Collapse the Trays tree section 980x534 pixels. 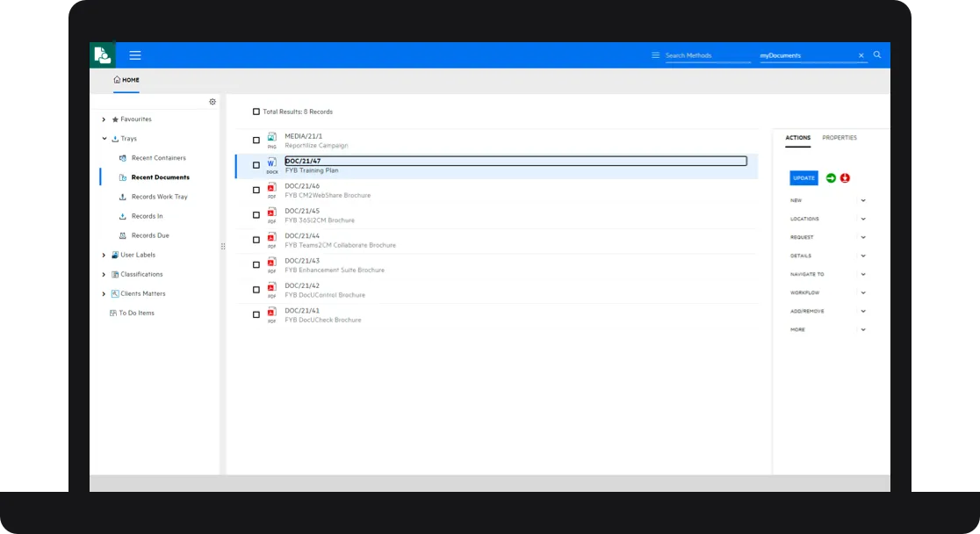click(104, 138)
